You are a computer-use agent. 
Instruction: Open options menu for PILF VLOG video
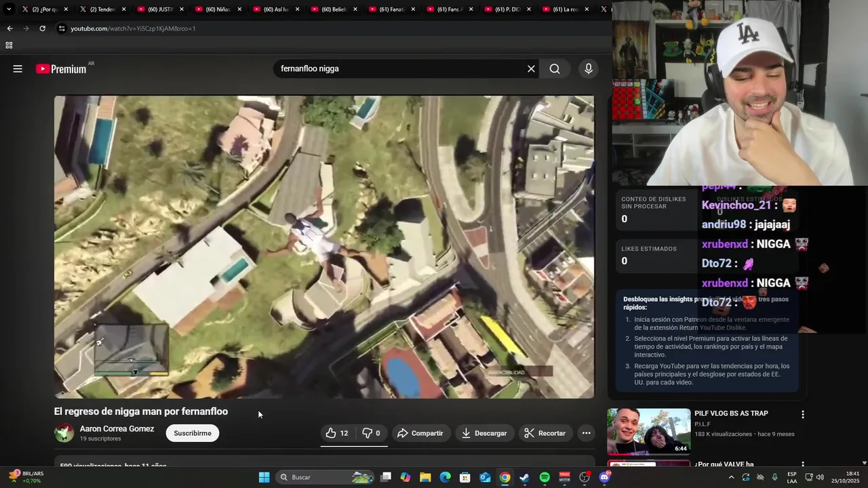803,414
